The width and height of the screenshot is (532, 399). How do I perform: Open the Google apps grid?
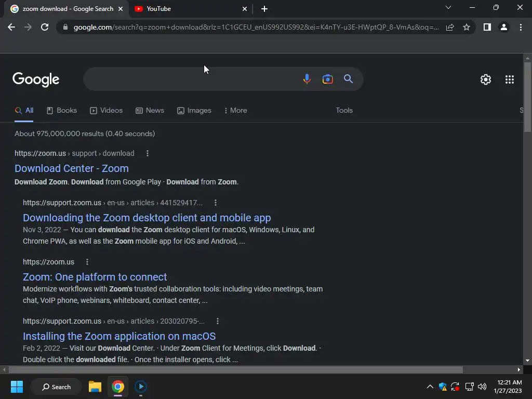click(510, 79)
